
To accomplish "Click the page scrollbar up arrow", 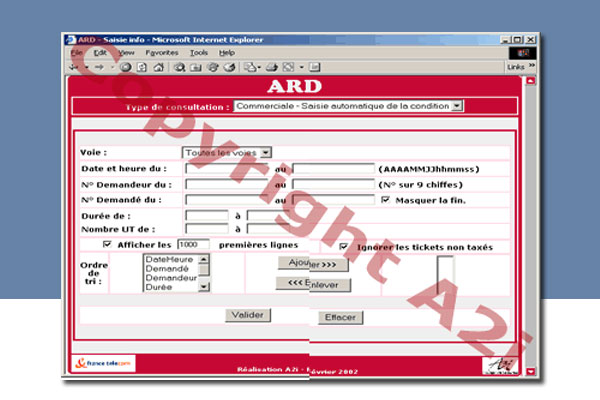I will 530,81.
